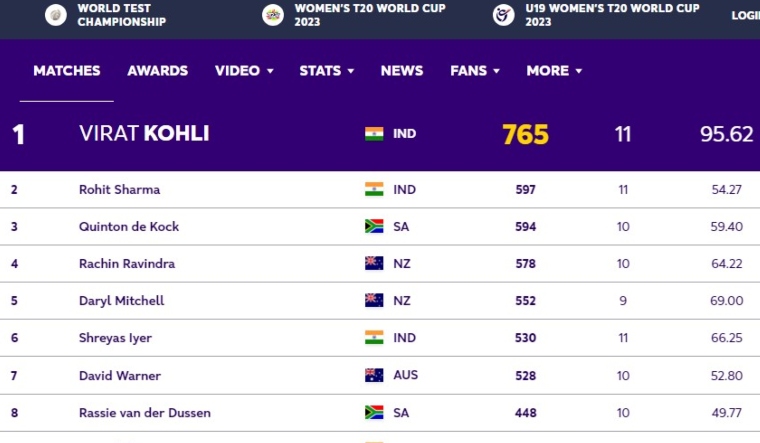Screen dimensions: 760x443
Task: Open the World Test Championship link
Action: (x=122, y=15)
